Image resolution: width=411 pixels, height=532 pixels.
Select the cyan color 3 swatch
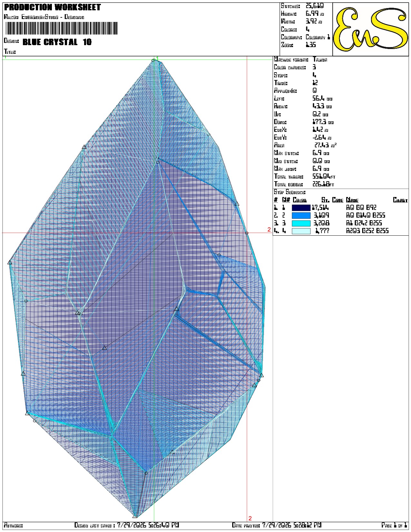point(301,223)
